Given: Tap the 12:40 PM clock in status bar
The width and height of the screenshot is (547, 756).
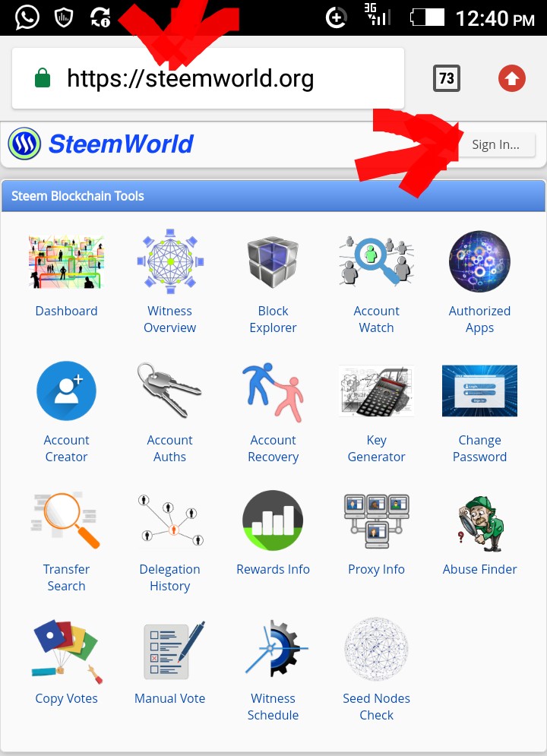Looking at the screenshot, I should tap(495, 19).
